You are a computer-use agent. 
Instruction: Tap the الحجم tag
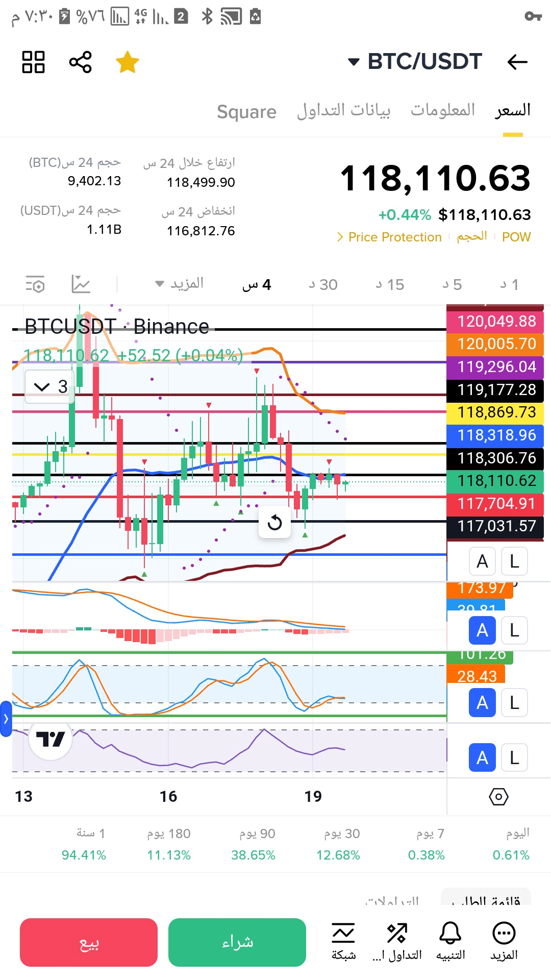(472, 236)
